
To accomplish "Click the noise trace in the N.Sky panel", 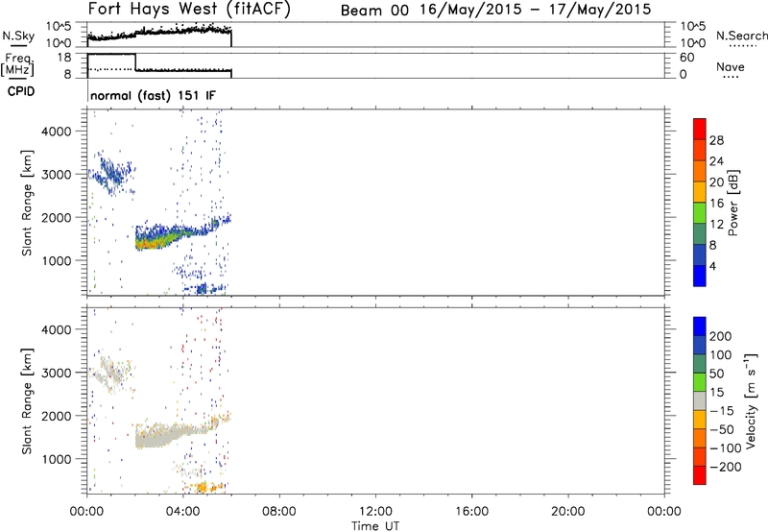I will [159, 33].
